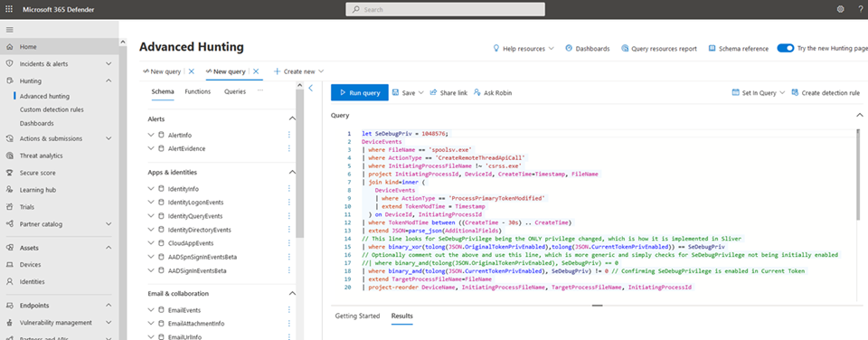Click the schema pane scrollbar
The width and height of the screenshot is (868, 340).
coord(299,164)
